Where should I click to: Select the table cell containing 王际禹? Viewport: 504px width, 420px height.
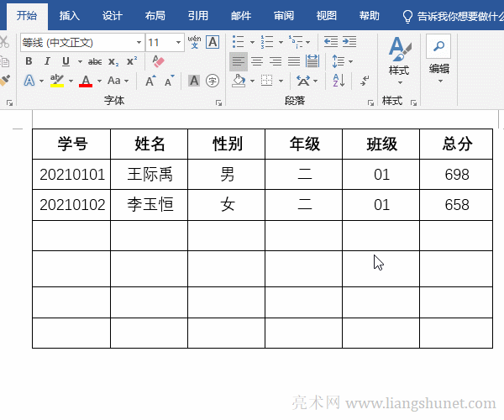[x=150, y=176]
